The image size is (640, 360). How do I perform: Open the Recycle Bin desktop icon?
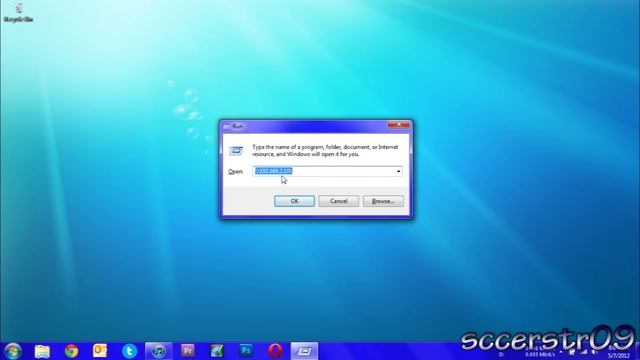[18, 12]
